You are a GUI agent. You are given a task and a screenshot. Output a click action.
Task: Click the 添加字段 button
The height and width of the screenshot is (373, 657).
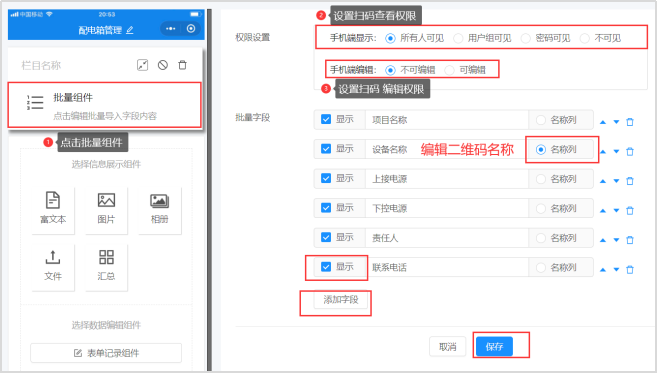[x=341, y=300]
